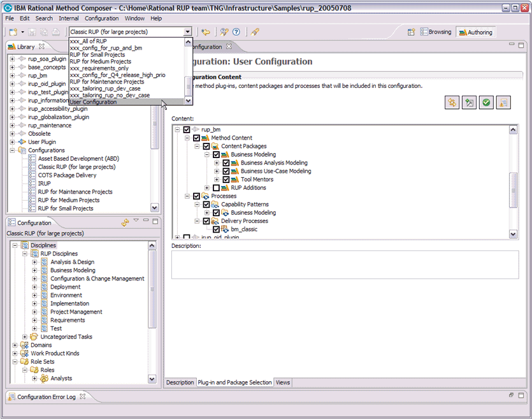Viewport: 532px width, 420px height.
Task: Click the green checkmark validate button
Action: pos(486,103)
